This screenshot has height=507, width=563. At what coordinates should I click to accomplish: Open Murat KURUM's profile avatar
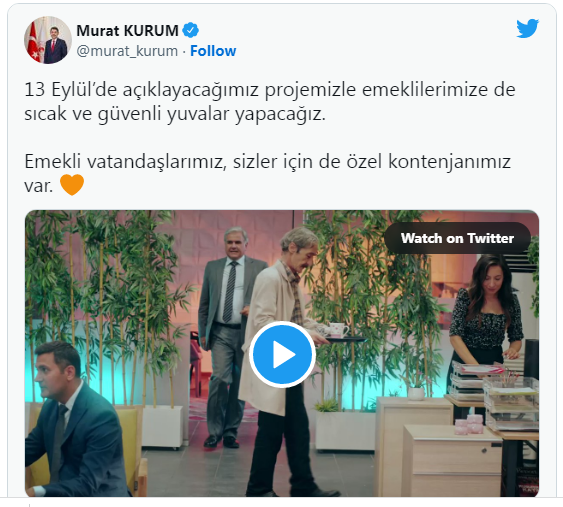[48, 40]
